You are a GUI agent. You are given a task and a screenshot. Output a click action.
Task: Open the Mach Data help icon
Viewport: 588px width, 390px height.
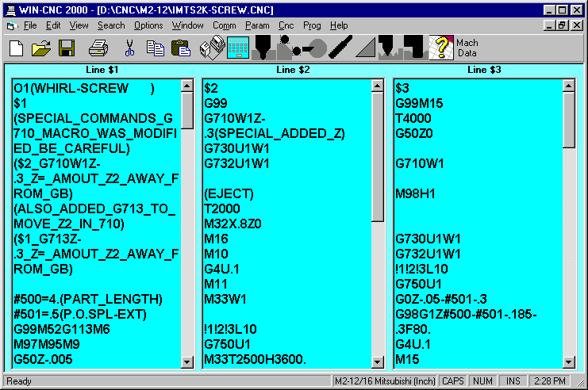pos(441,48)
